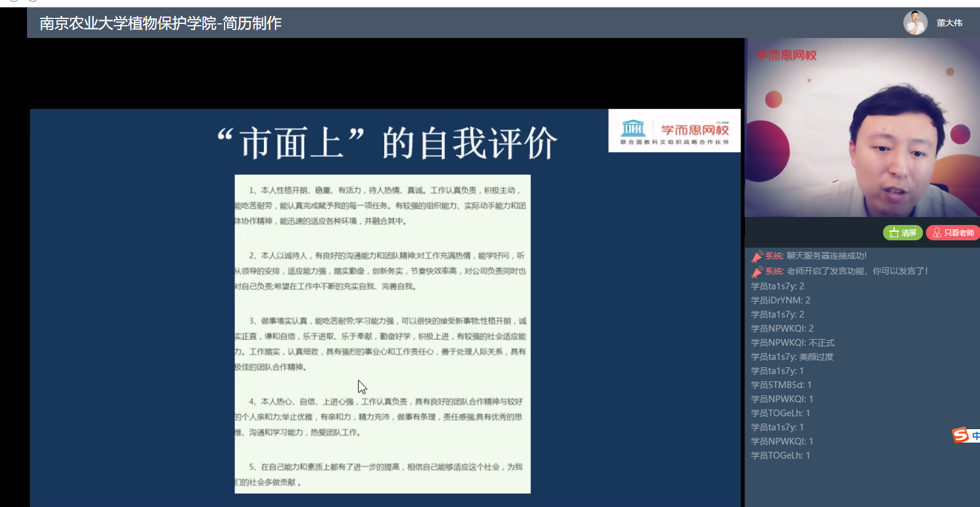Select the chat message 学员NPWKQI: 不正式
Screen dimensions: 980x507
792,343
